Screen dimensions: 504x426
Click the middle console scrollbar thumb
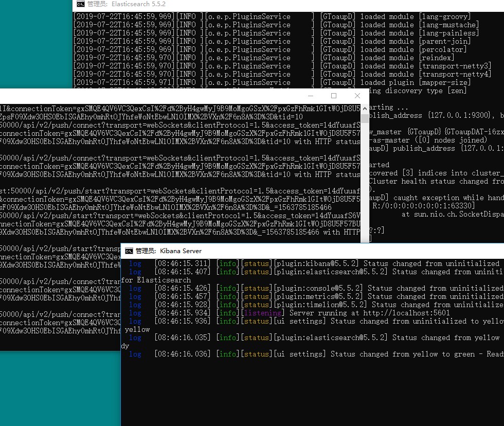[365, 118]
